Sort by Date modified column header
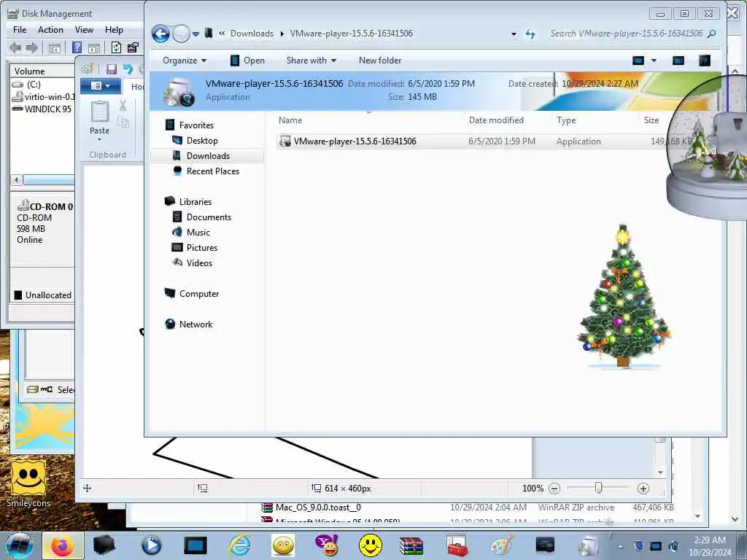 496,120
